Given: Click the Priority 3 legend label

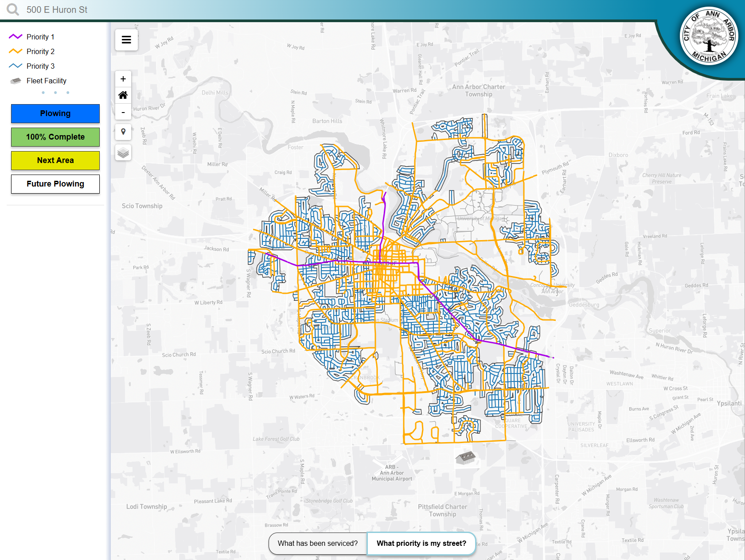Looking at the screenshot, I should pyautogui.click(x=40, y=66).
